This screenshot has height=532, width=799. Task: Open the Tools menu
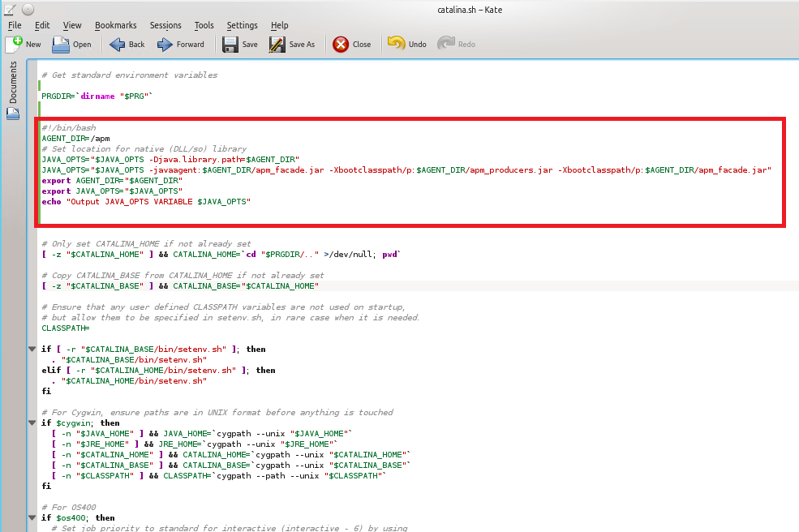pos(204,24)
